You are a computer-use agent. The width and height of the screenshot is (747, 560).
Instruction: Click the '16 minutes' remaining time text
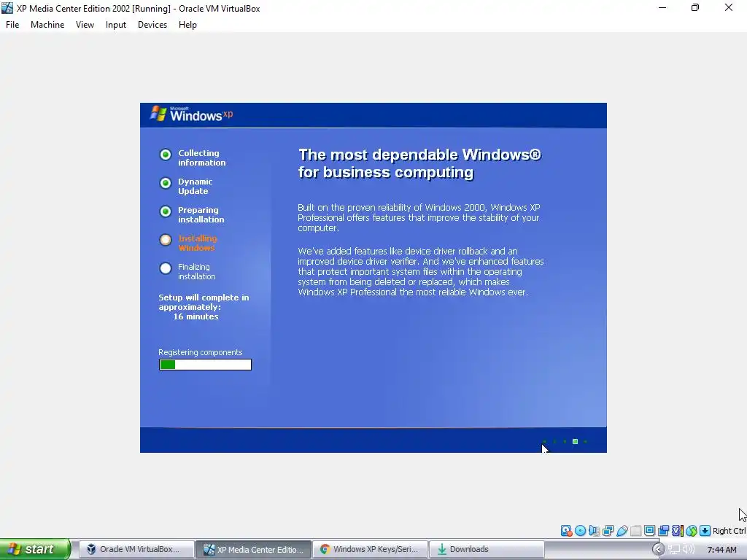196,316
